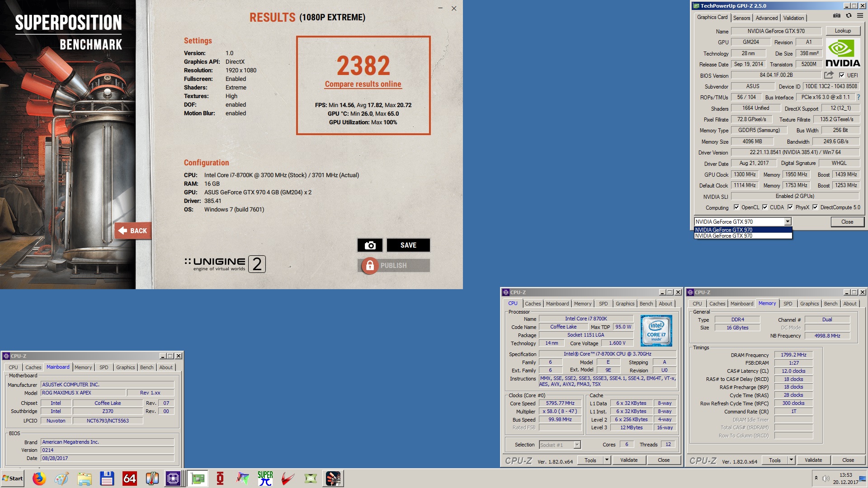Expand Tools arrow in CPU-Z Memory window
This screenshot has height=488, width=868.
click(791, 460)
